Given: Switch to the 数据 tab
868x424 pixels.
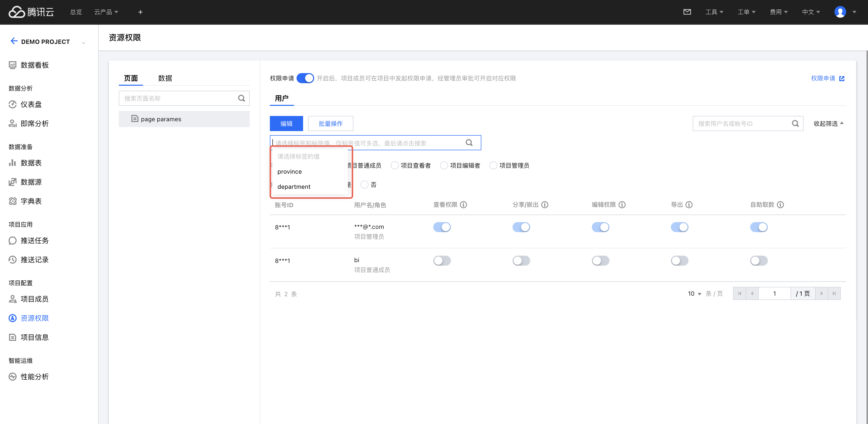Looking at the screenshot, I should click(x=165, y=78).
